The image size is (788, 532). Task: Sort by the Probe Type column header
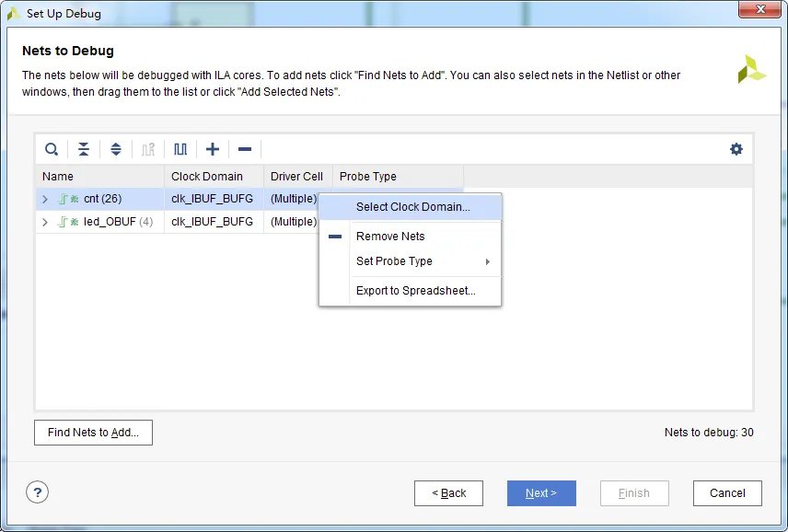coord(398,177)
